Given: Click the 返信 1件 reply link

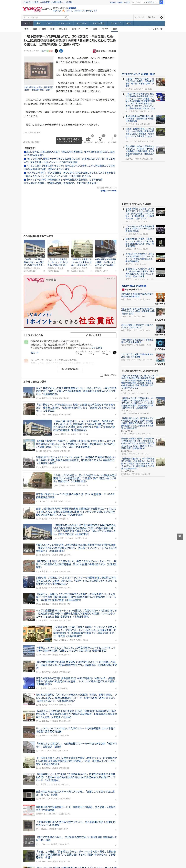Looking at the screenshot, I should pos(34,352).
